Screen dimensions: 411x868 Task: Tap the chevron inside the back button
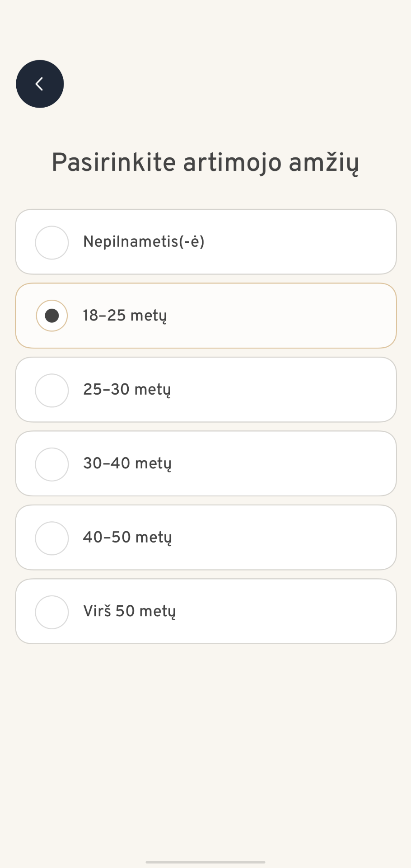coord(40,83)
